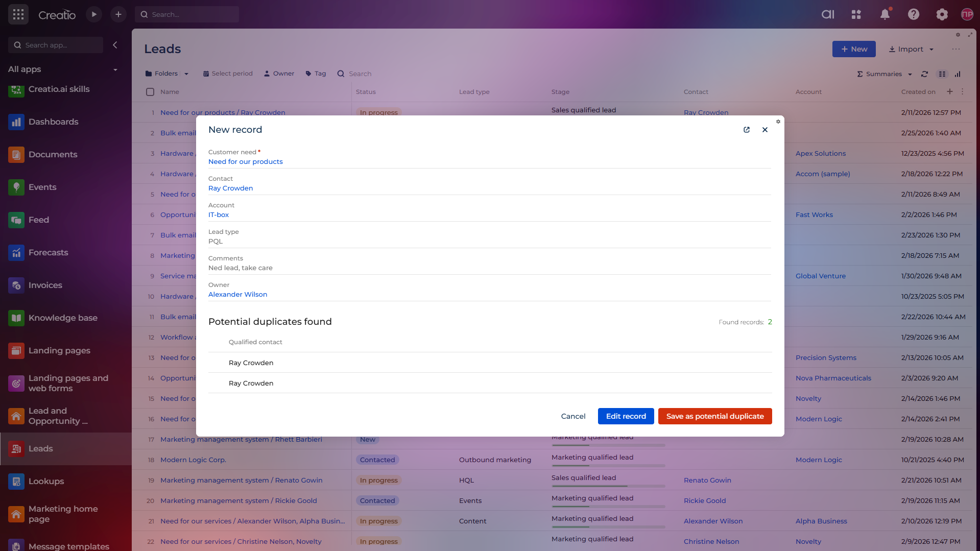The image size is (980, 551).
Task: Open system settings gear icon
Action: [x=942, y=14]
